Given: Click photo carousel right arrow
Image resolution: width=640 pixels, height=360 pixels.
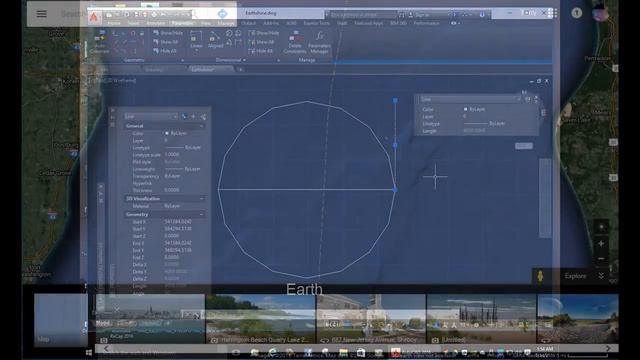Looking at the screenshot, I should click(608, 349).
